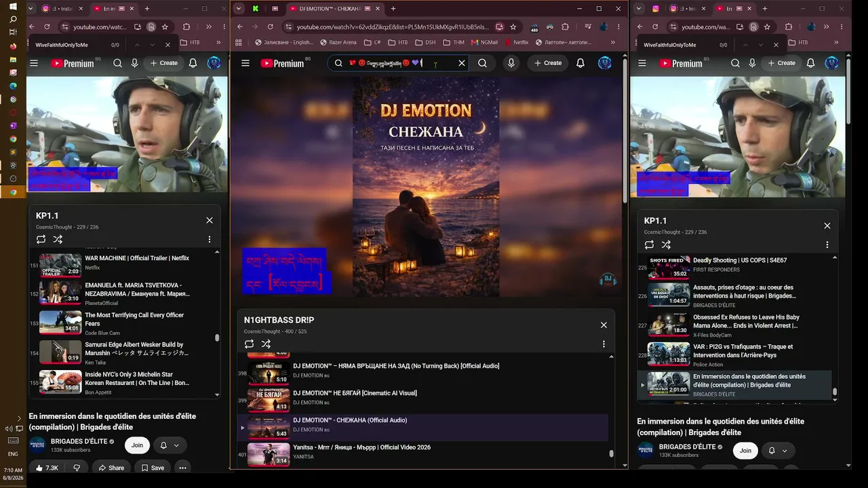This screenshot has height=488, width=868.
Task: Save the video in left window
Action: [153, 468]
